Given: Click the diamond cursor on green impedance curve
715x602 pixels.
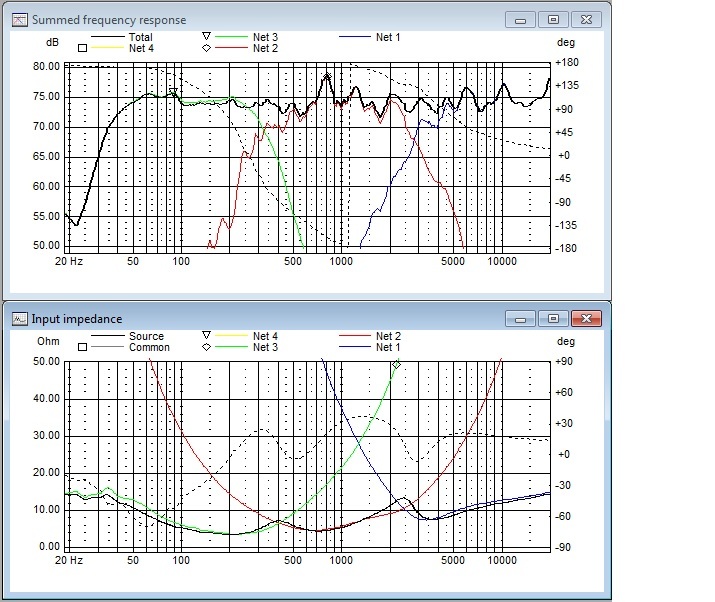Looking at the screenshot, I should 396,366.
